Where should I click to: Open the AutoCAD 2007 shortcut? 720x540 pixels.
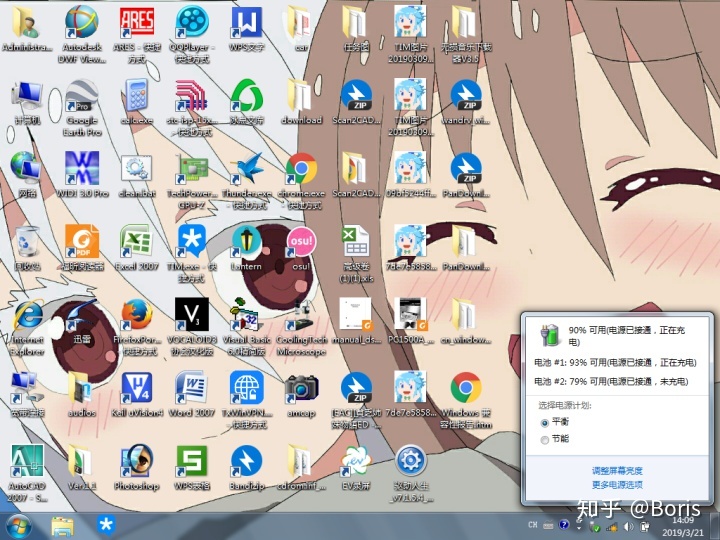pyautogui.click(x=28, y=461)
